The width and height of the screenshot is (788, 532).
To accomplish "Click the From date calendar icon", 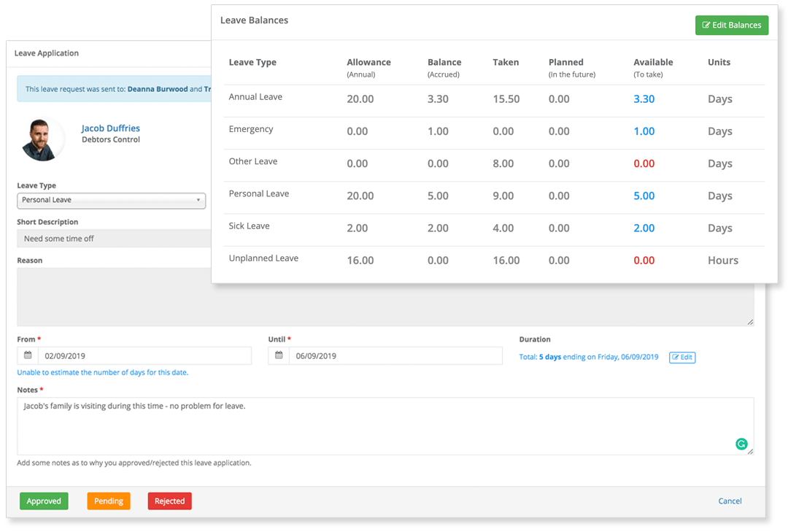I will [28, 356].
